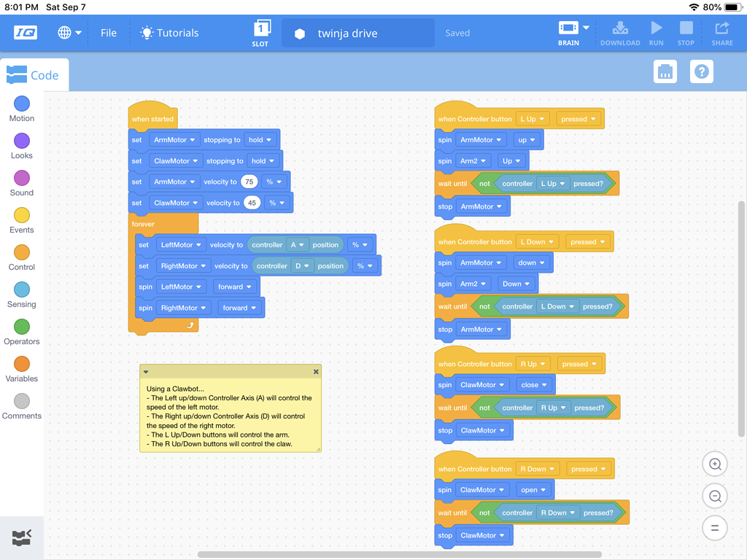The image size is (747, 560).
Task: Open the globe language selector
Action: [69, 33]
